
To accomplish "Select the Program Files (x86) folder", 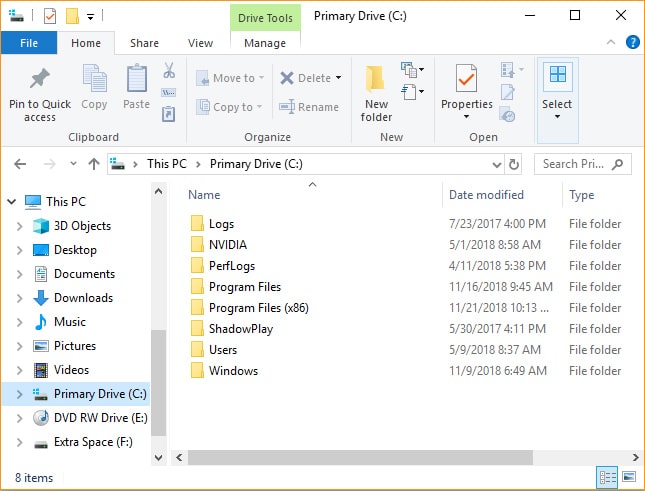I will point(258,308).
